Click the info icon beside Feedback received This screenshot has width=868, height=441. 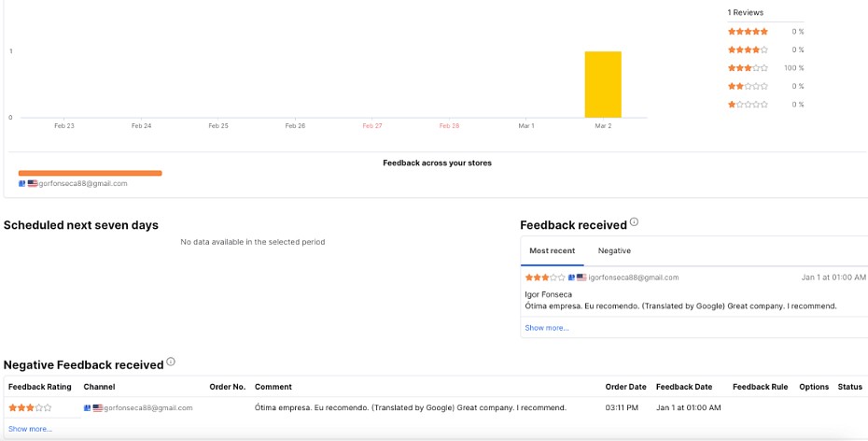(x=634, y=222)
